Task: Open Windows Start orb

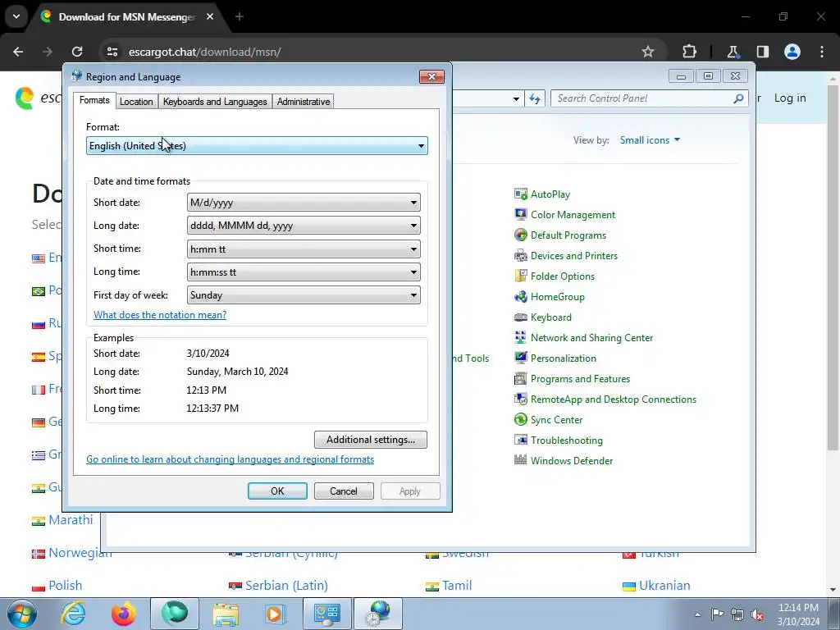Action: 22,614
